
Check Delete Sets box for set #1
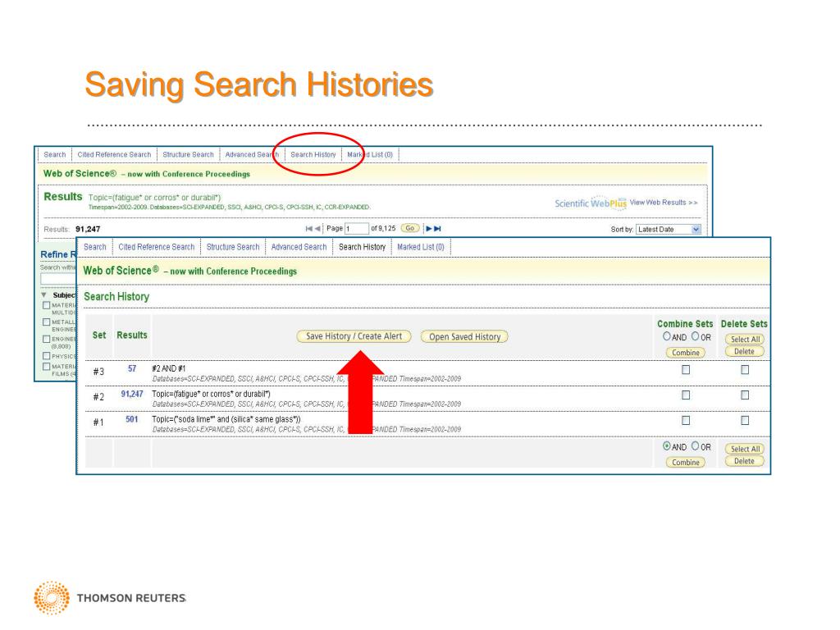pos(745,421)
